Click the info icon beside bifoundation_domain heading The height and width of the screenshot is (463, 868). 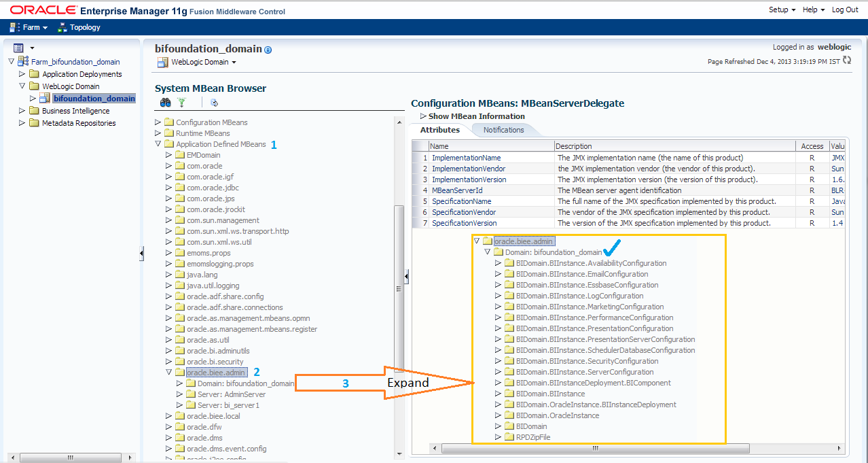click(268, 50)
